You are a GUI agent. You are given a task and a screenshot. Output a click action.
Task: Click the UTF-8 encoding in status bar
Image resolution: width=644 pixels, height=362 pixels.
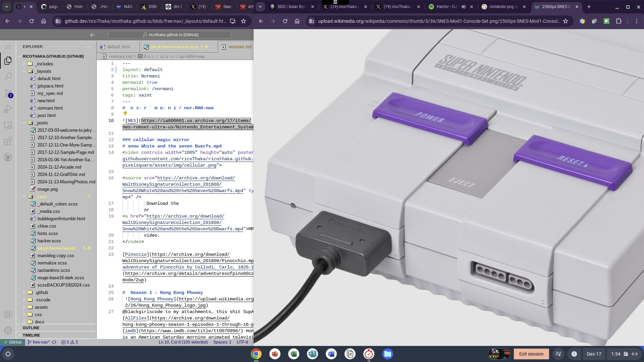[x=242, y=342]
